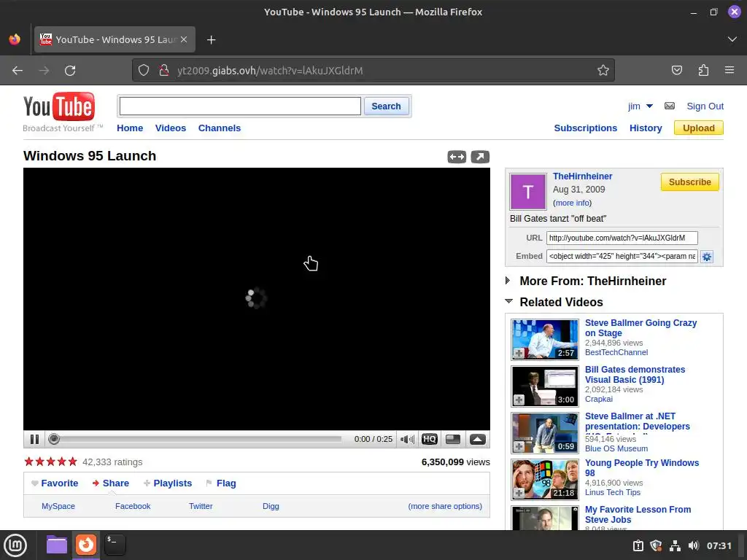This screenshot has height=560, width=747.
Task: Open viewing History
Action: click(x=646, y=128)
